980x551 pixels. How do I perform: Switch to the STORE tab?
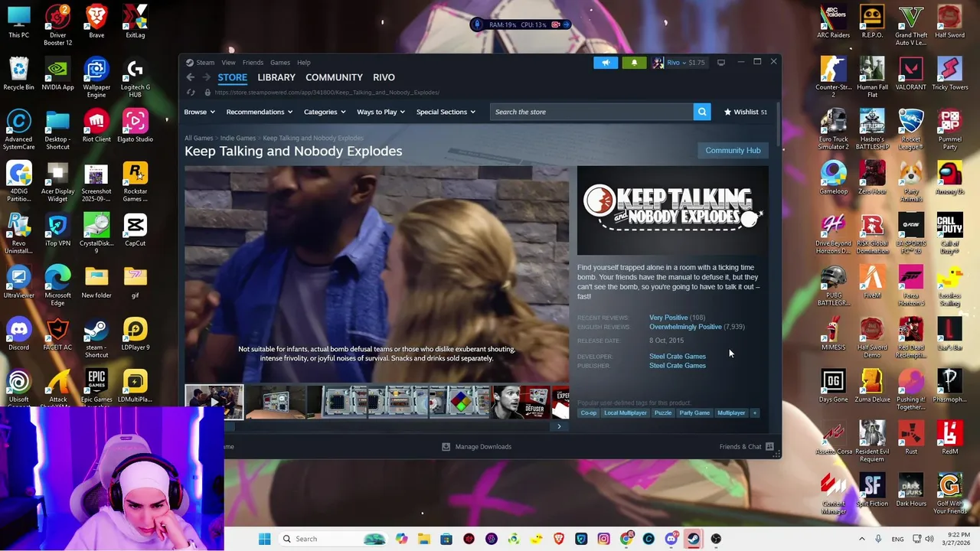(x=232, y=77)
